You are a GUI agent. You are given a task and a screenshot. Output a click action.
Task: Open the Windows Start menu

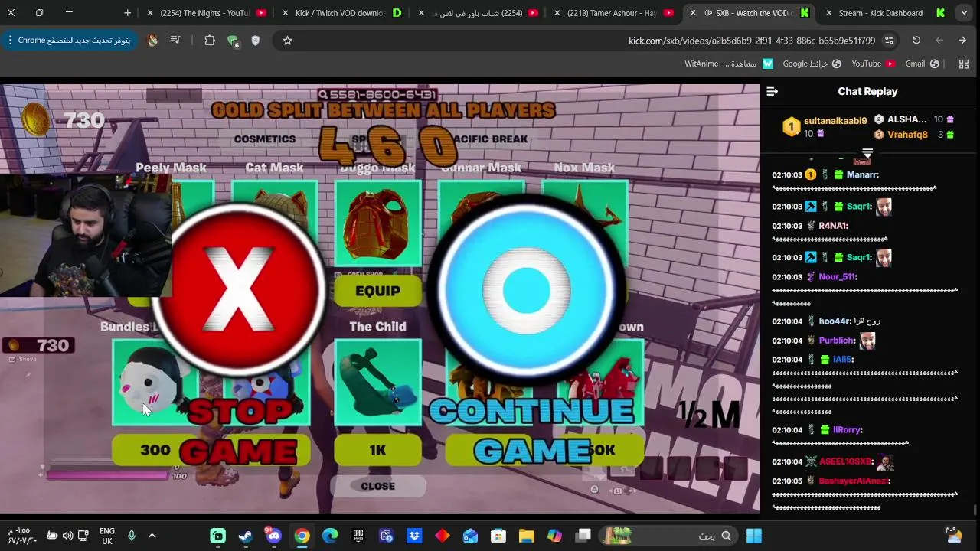754,536
